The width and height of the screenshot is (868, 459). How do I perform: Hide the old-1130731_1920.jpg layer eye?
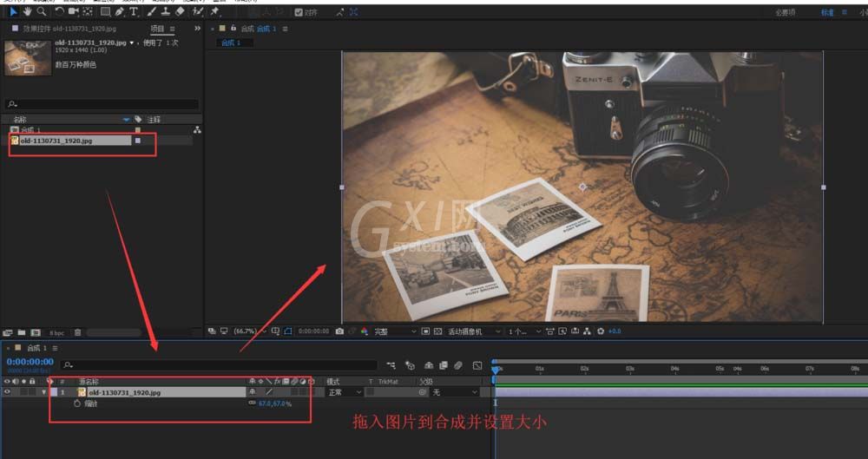(7, 392)
